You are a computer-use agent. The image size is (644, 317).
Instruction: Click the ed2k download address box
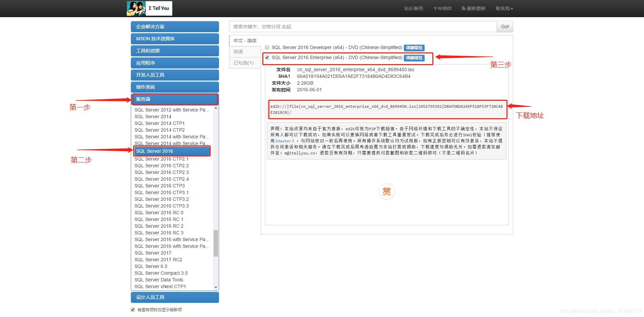point(387,109)
